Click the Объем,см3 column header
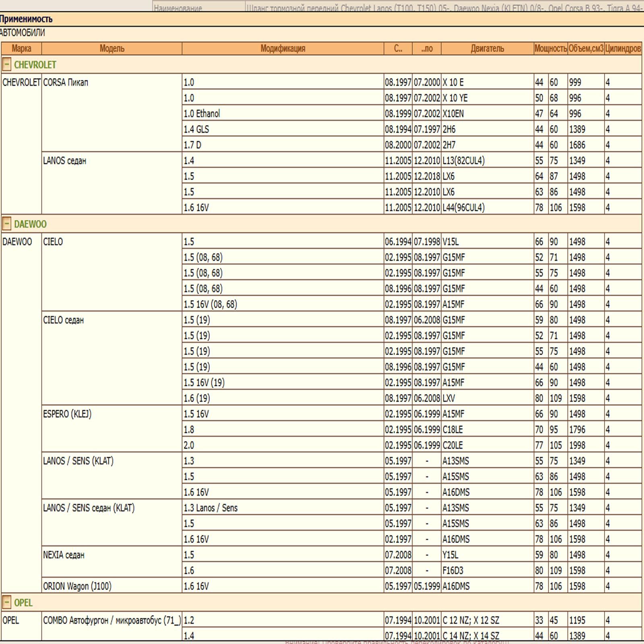 click(x=586, y=49)
